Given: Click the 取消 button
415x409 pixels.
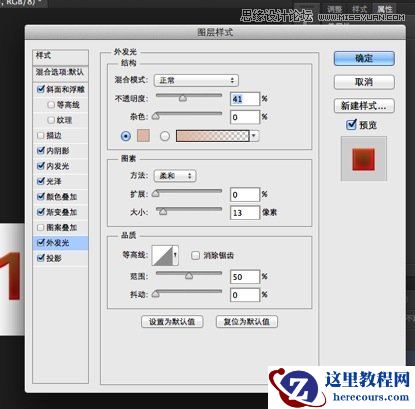Looking at the screenshot, I should coord(364,82).
